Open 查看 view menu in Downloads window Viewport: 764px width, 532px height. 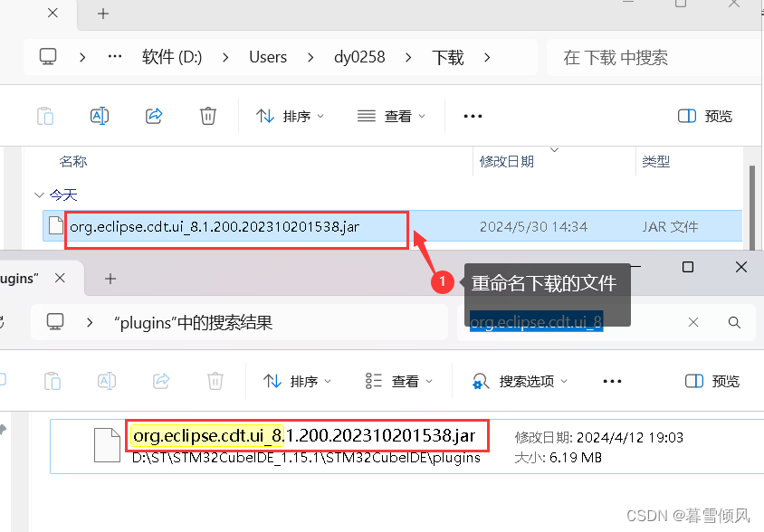[x=391, y=116]
